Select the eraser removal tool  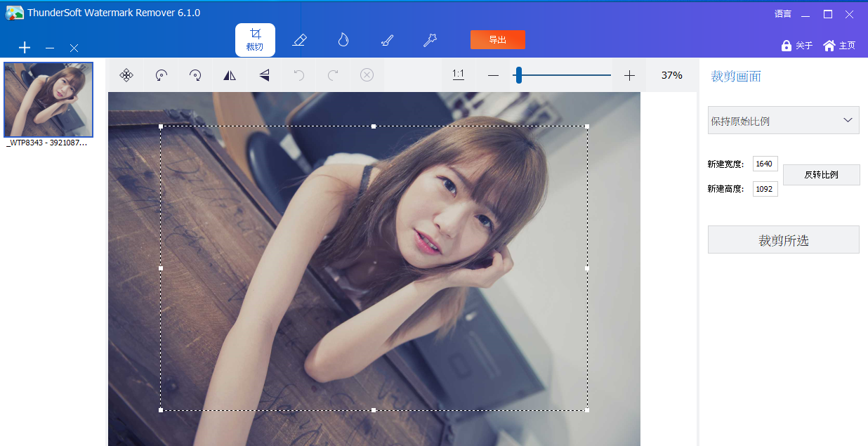299,40
